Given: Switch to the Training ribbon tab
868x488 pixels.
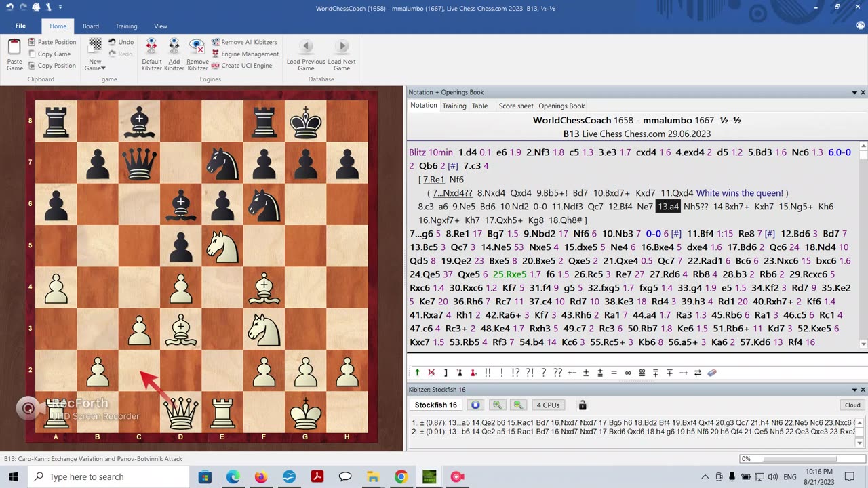Looking at the screenshot, I should [x=126, y=26].
